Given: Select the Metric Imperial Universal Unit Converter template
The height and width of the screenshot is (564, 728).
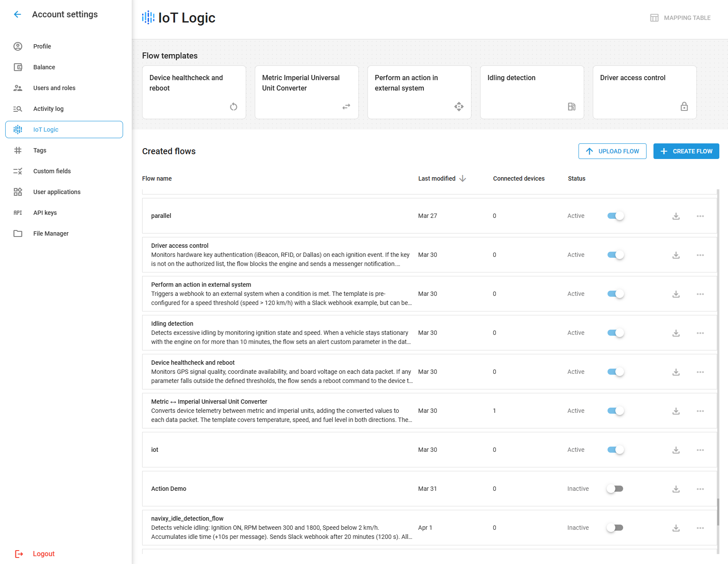Looking at the screenshot, I should pyautogui.click(x=307, y=92).
